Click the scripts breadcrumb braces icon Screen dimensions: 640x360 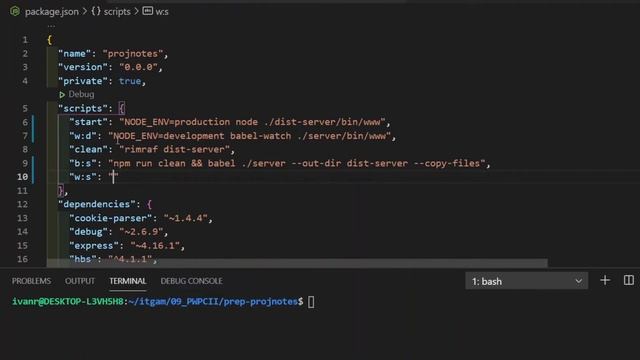(x=96, y=11)
